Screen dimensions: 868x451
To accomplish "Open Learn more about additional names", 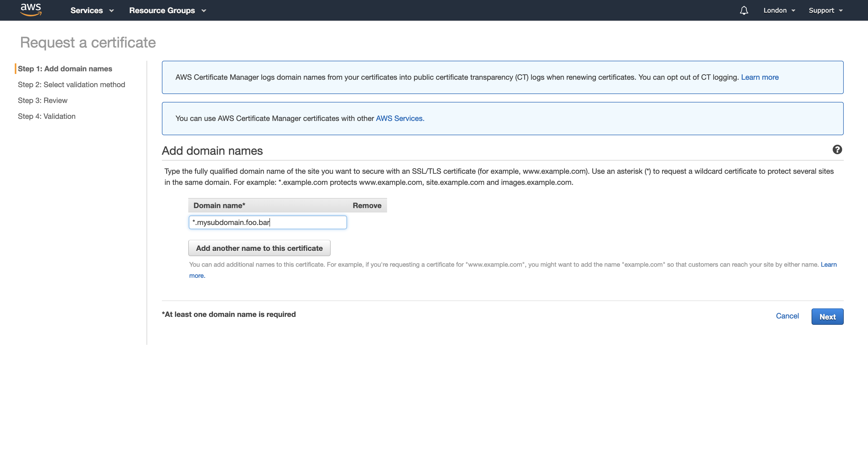I will click(828, 265).
